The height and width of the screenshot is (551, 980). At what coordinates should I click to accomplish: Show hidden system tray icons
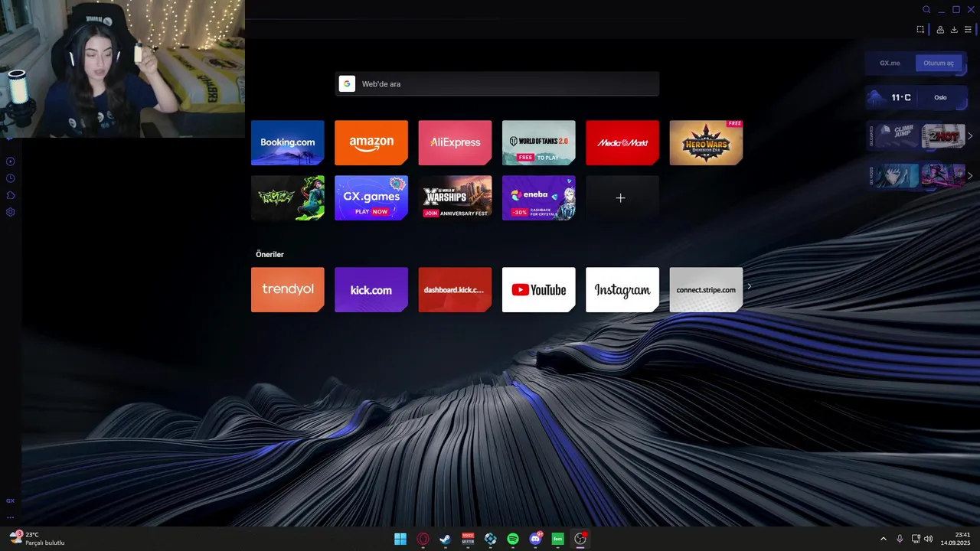(x=884, y=539)
